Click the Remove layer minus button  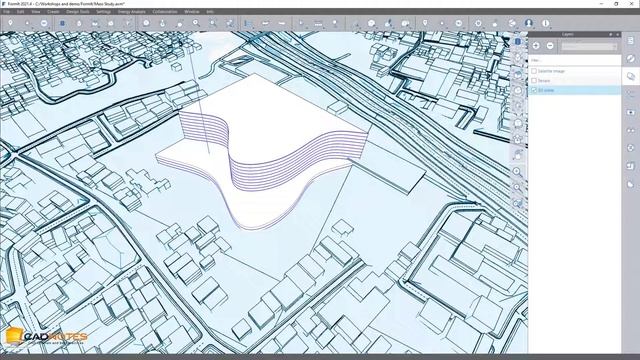coord(550,46)
